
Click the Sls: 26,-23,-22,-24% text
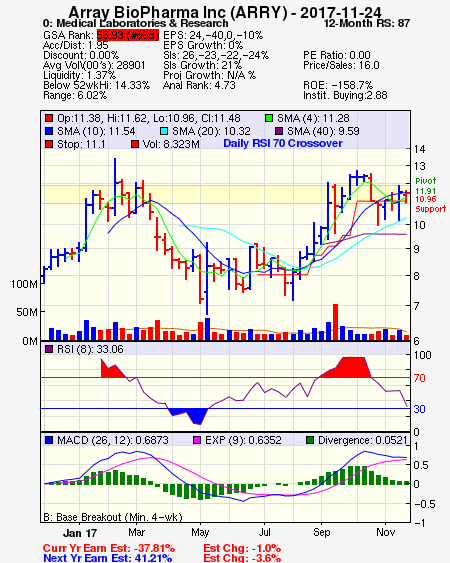pyautogui.click(x=216, y=55)
